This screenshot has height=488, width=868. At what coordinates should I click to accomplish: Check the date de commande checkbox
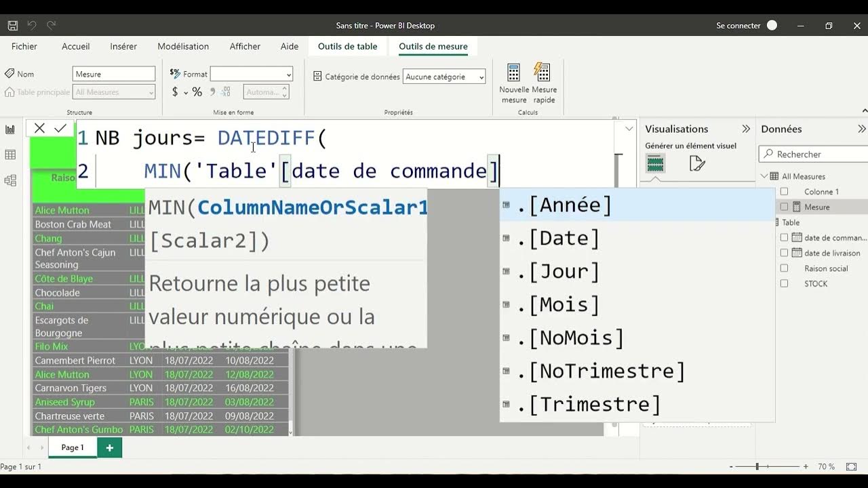point(784,238)
